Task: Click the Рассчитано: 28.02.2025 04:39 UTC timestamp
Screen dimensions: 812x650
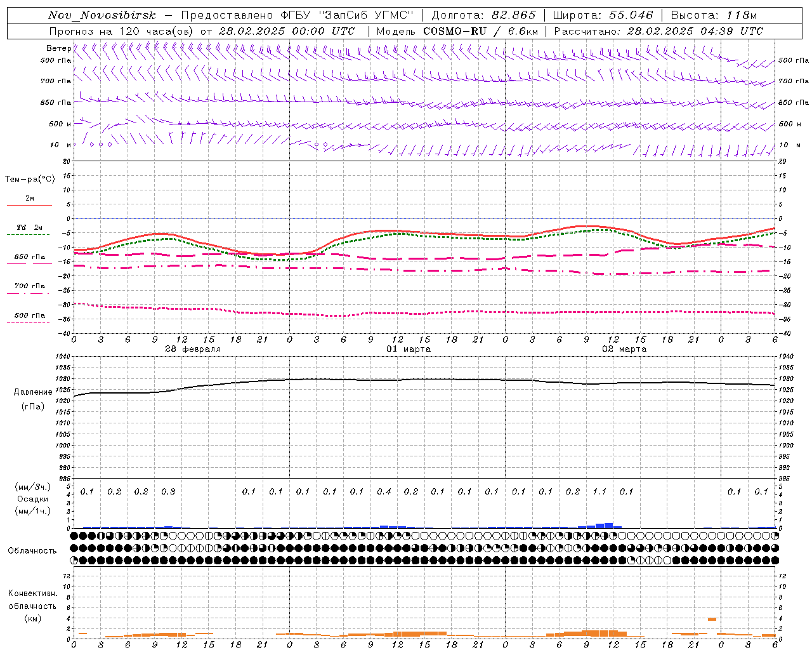Action: [658, 31]
